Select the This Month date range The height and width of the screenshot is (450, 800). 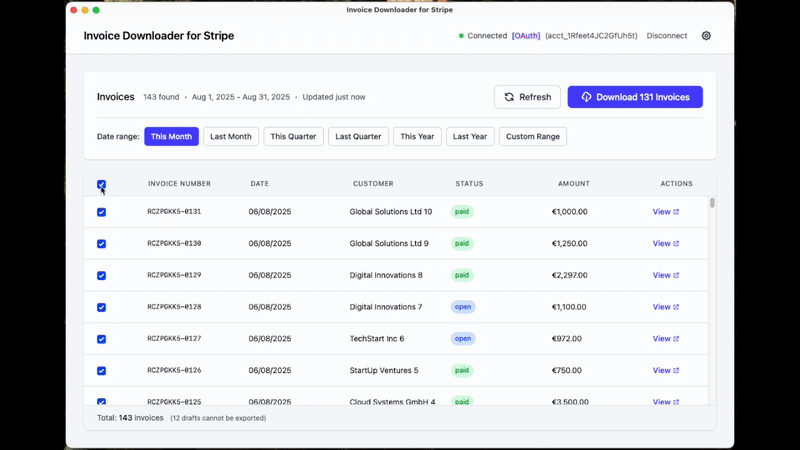171,136
